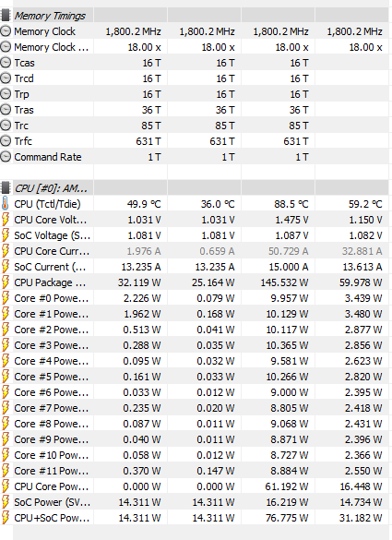Click the clock icon beside Memory Clock
The image size is (392, 540).
point(6,31)
